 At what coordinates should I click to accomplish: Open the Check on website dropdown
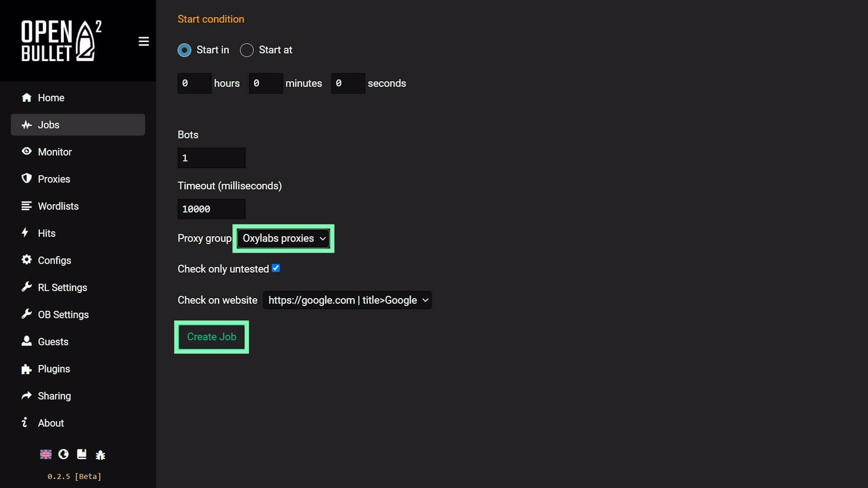(347, 300)
